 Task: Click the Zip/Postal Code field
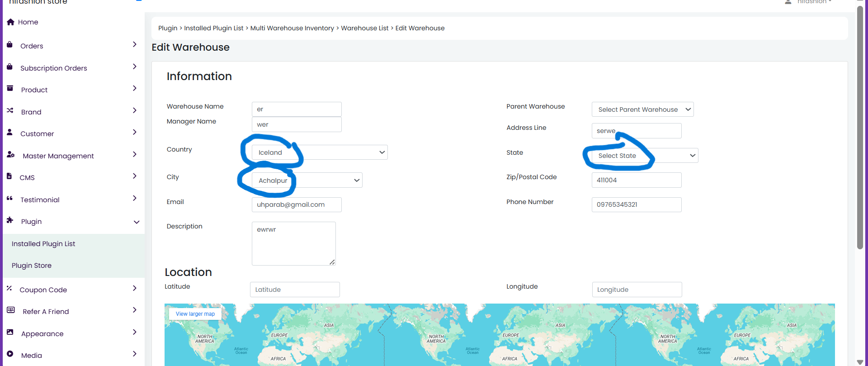tap(637, 180)
